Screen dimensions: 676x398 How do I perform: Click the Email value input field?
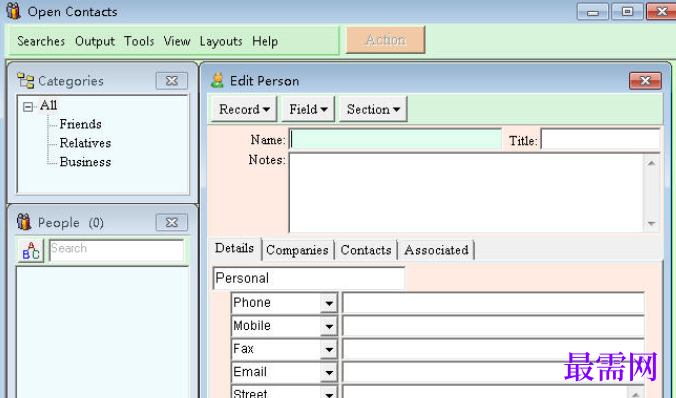tap(493, 372)
